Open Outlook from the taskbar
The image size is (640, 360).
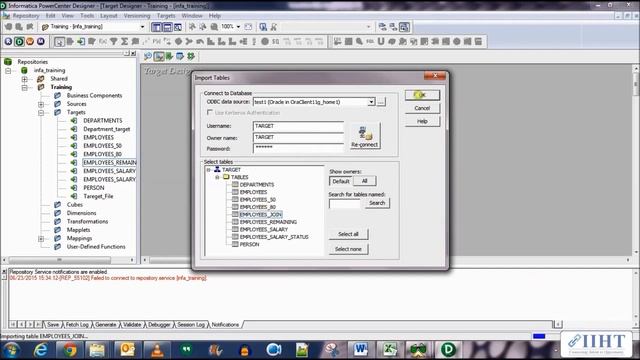127,350
